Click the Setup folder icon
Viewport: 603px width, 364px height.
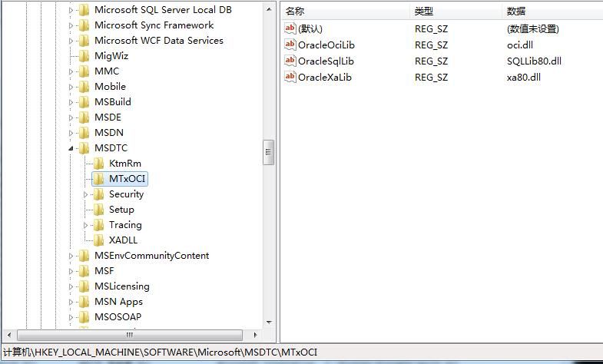(98, 210)
